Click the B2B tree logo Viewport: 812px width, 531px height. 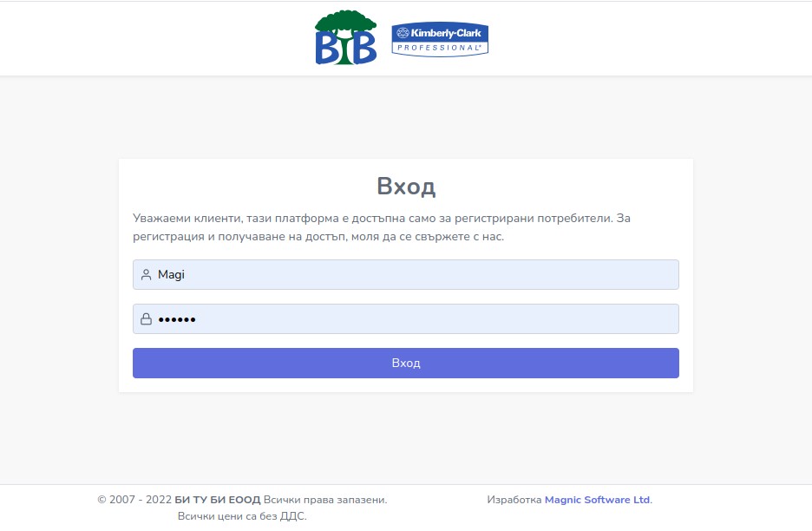(x=345, y=37)
